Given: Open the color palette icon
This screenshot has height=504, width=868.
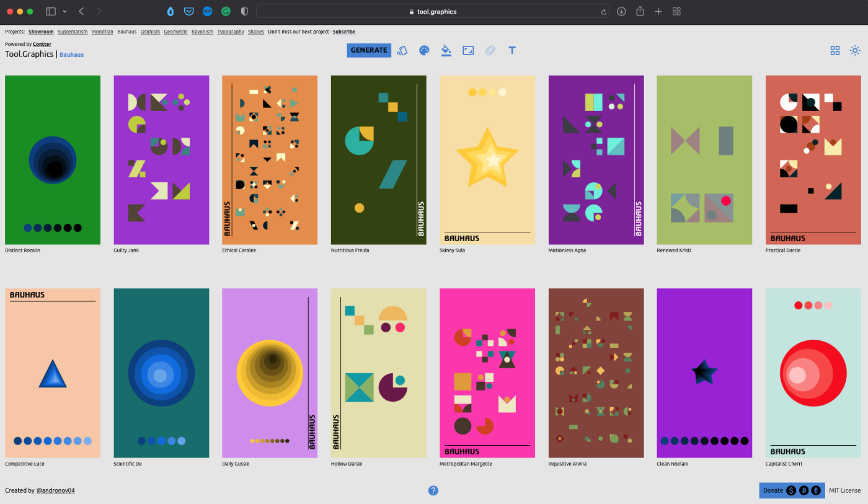Looking at the screenshot, I should click(x=424, y=51).
